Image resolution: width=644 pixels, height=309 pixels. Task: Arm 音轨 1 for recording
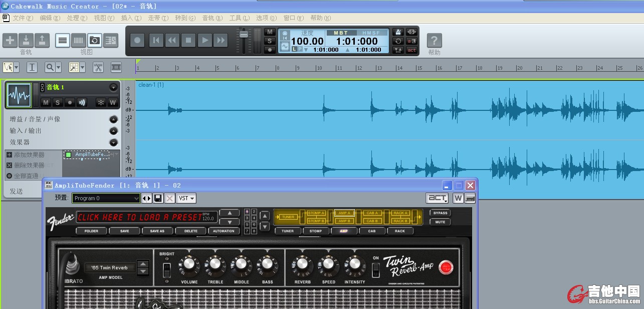pos(70,102)
